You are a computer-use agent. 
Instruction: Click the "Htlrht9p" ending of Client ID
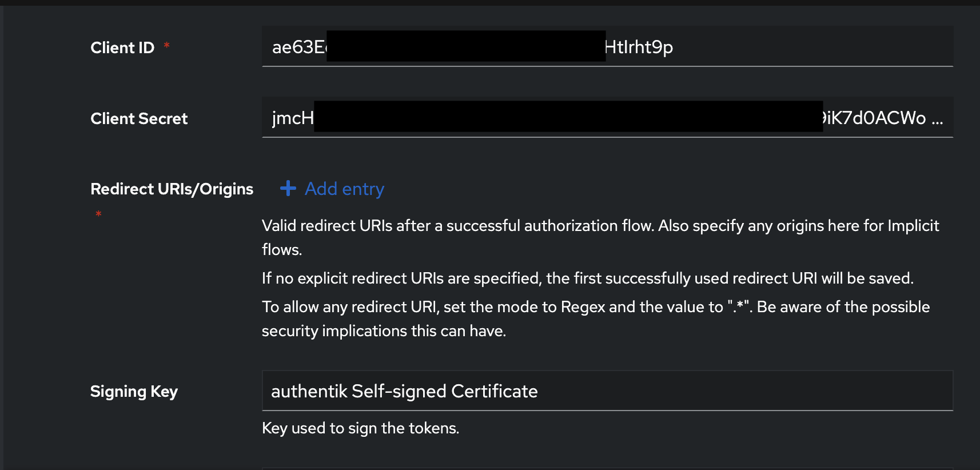pos(639,47)
